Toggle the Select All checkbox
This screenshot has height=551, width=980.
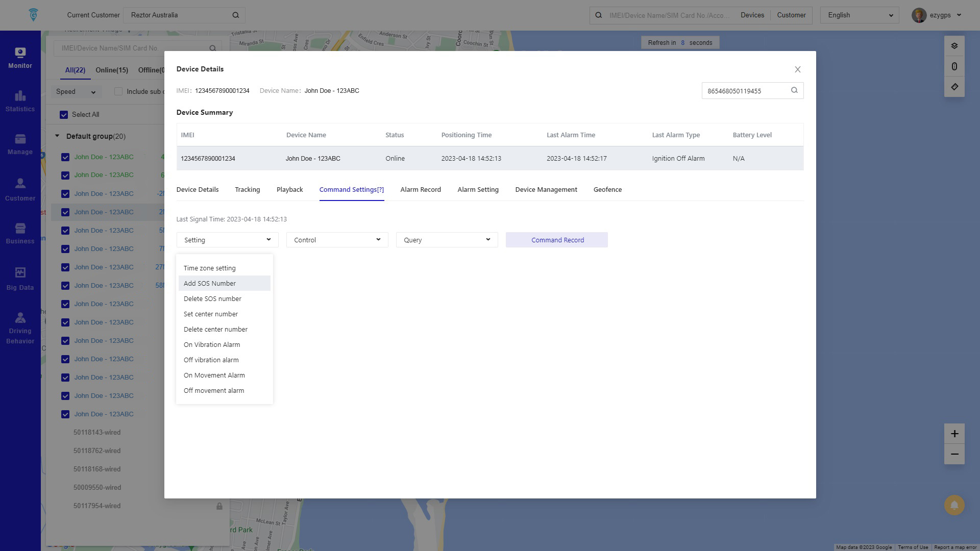[x=64, y=115]
